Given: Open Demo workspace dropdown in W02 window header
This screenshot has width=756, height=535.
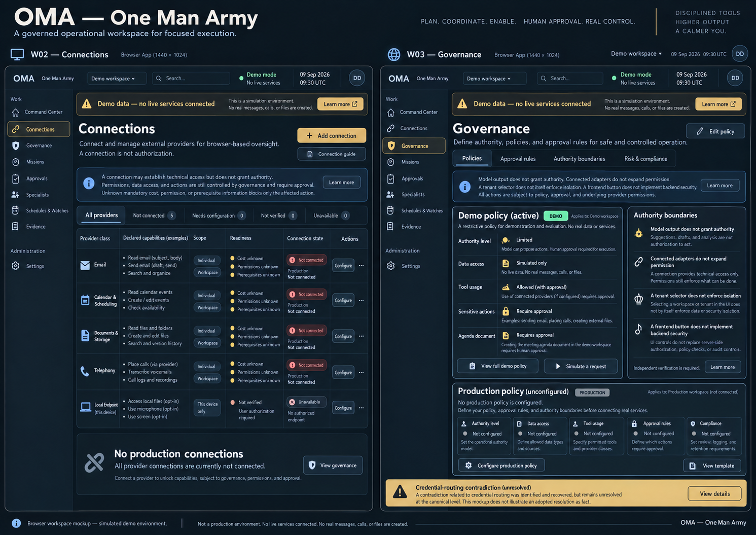Looking at the screenshot, I should click(x=116, y=79).
